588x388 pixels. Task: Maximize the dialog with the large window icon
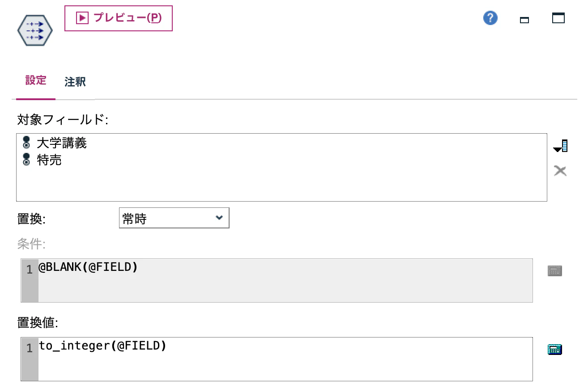[558, 19]
